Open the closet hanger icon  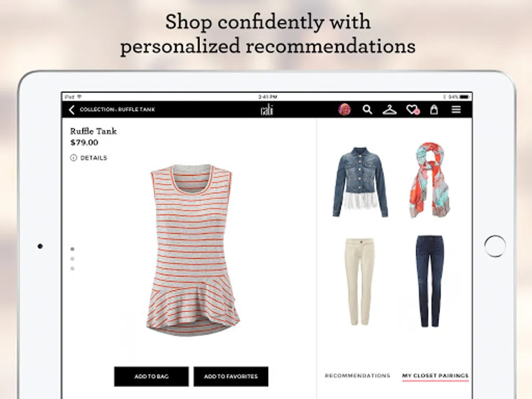[390, 110]
